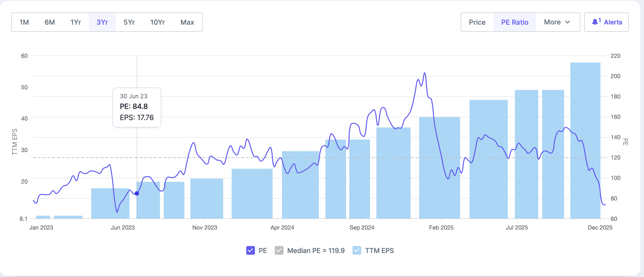Expand the More dropdown chevron

pos(567,22)
